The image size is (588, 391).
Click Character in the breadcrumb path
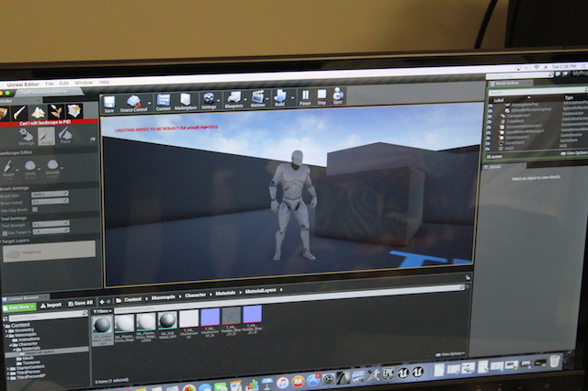195,296
